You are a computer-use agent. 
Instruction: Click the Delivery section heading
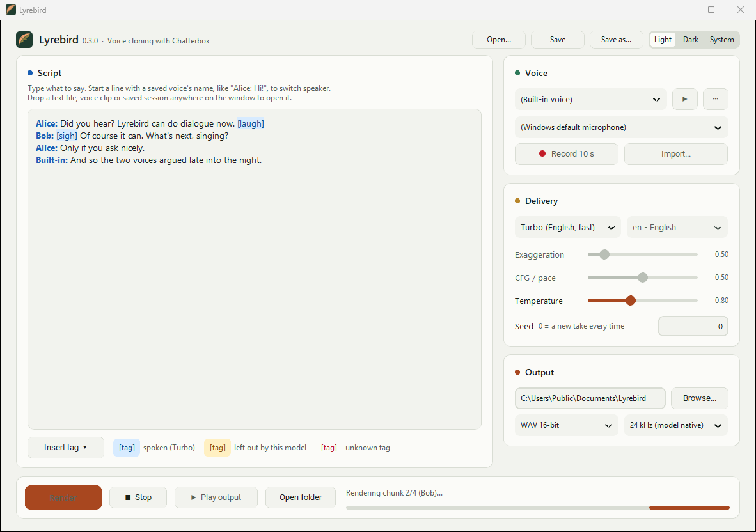(541, 201)
